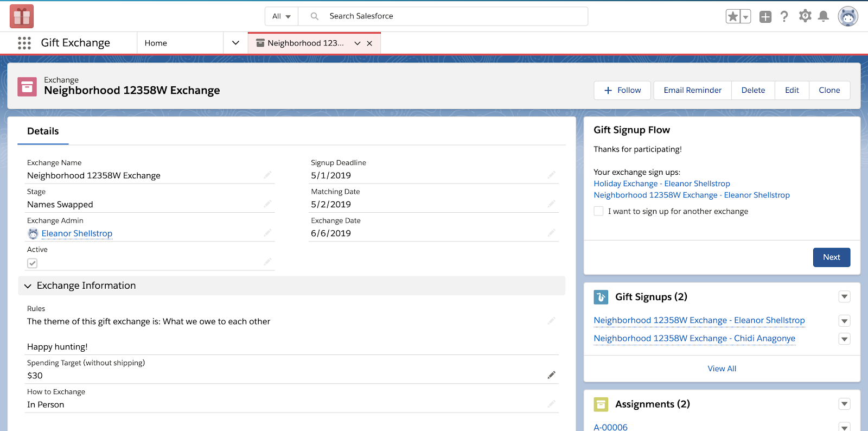Edit the Matching Date pencil icon
The image size is (868, 431).
551,204
